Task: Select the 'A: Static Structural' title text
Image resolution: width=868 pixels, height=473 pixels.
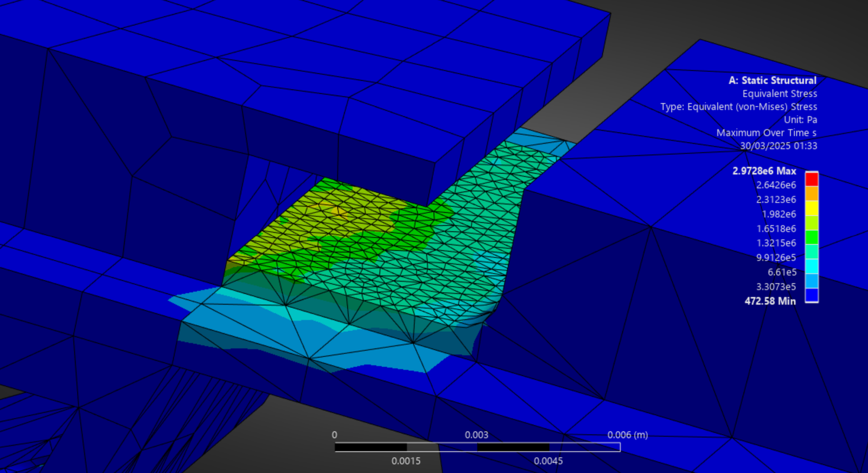Action: coord(772,80)
